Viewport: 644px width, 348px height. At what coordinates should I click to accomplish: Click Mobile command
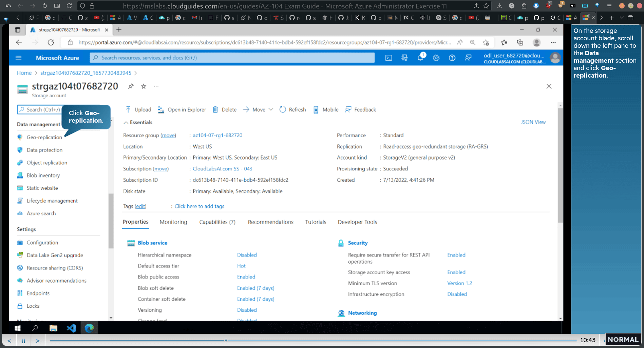pos(326,109)
